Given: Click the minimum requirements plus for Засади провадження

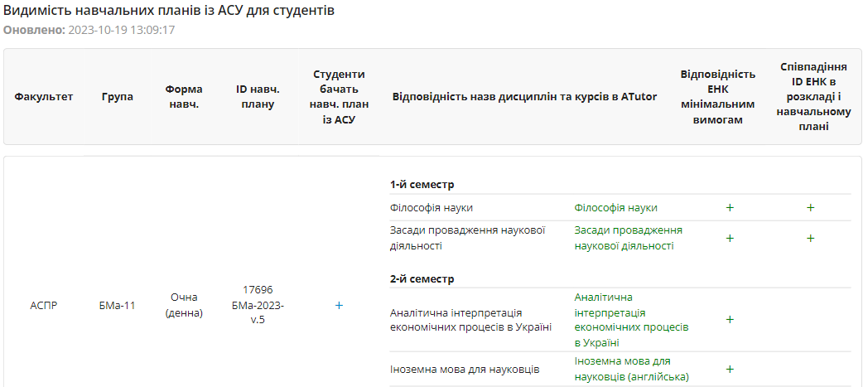Looking at the screenshot, I should (x=730, y=238).
